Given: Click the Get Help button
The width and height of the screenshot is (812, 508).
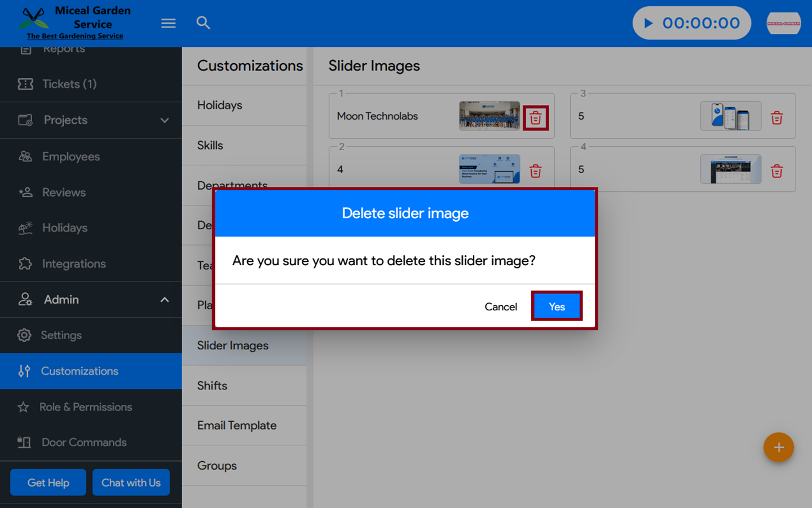Looking at the screenshot, I should 48,483.
